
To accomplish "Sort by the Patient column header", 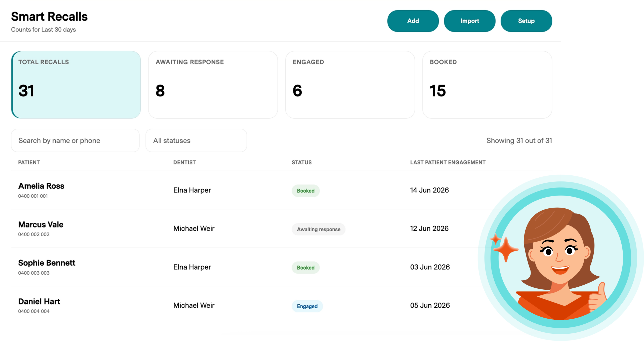I will point(29,162).
